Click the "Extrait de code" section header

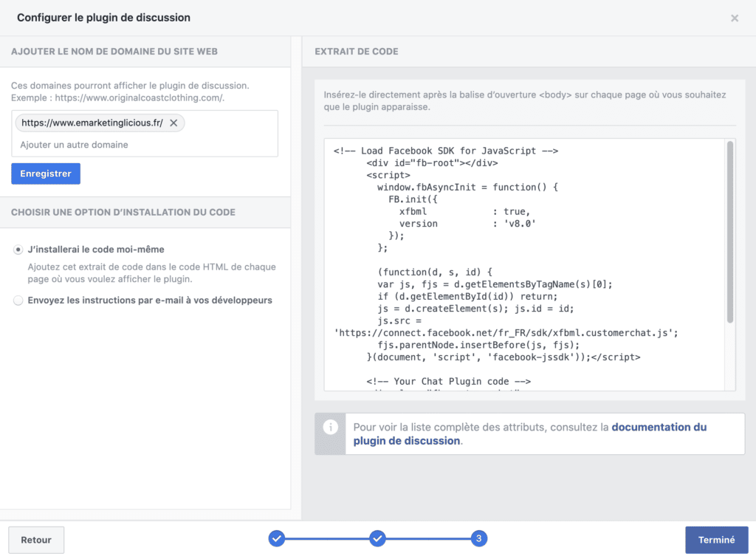[x=357, y=52]
